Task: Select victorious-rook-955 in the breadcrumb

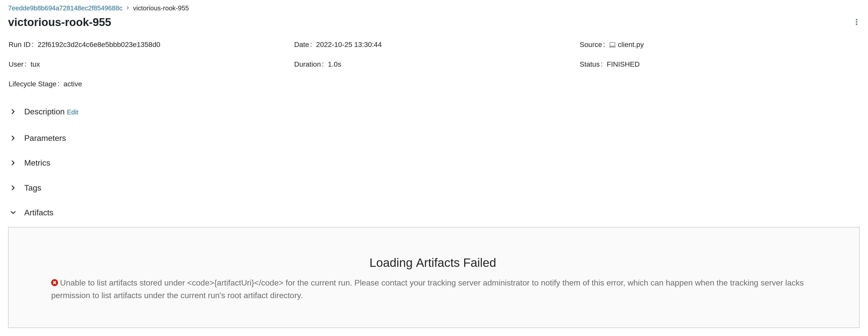Action: click(x=161, y=8)
